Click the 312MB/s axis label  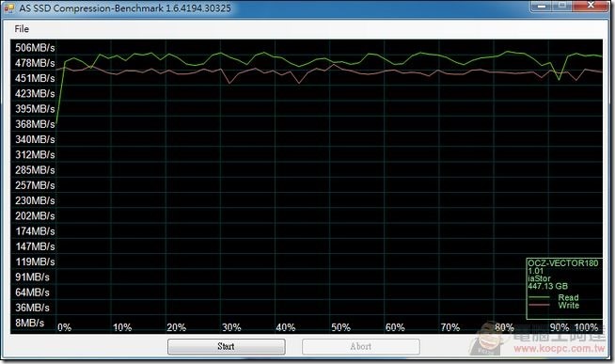(35, 155)
